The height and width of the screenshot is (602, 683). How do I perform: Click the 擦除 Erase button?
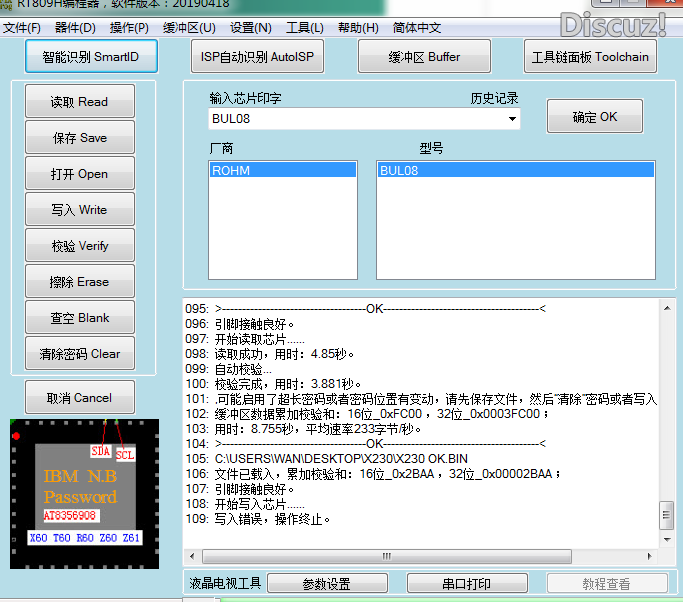click(x=80, y=281)
